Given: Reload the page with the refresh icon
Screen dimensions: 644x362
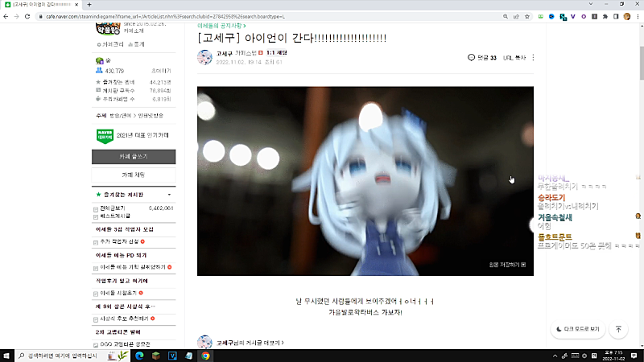Looking at the screenshot, I should (x=27, y=16).
